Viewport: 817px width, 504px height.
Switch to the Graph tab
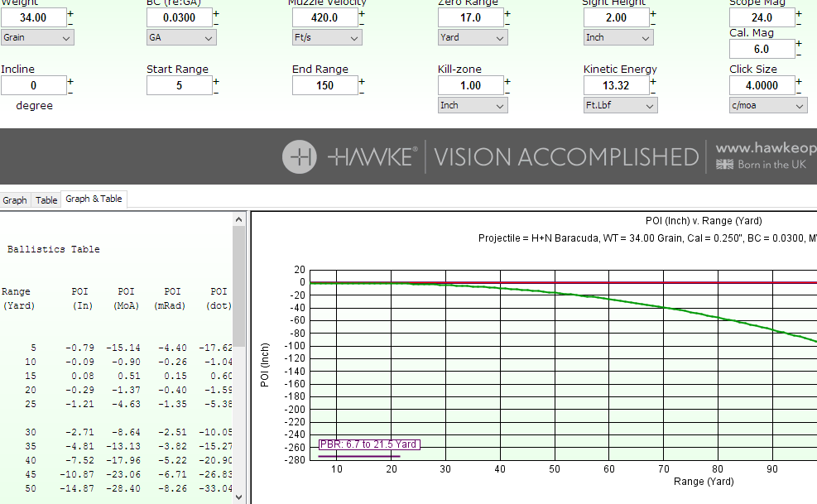click(x=15, y=200)
